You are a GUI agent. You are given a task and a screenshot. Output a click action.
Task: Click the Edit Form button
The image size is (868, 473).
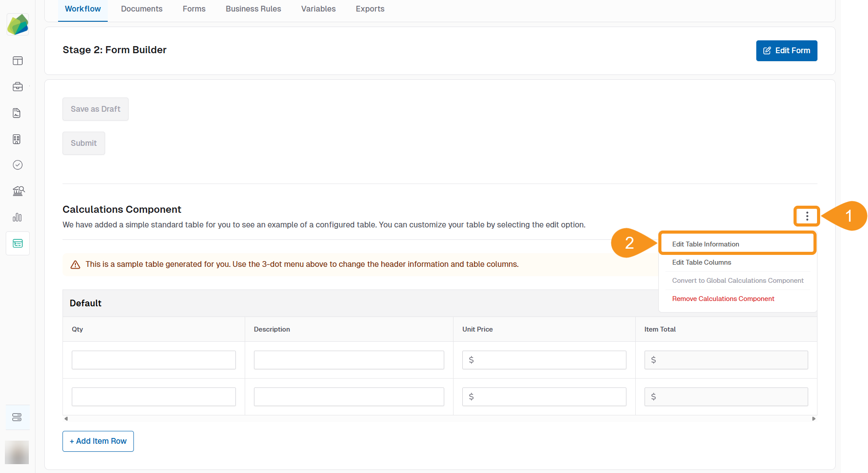786,51
